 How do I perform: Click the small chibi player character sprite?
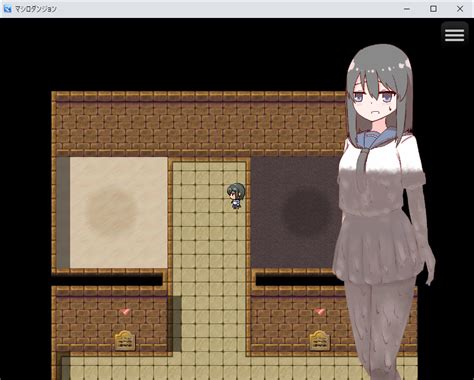pos(236,196)
